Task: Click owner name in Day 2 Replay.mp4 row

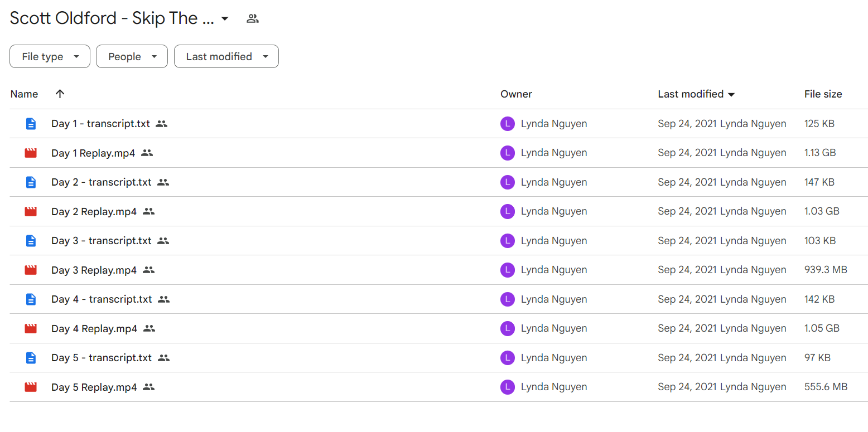Action: [x=554, y=211]
